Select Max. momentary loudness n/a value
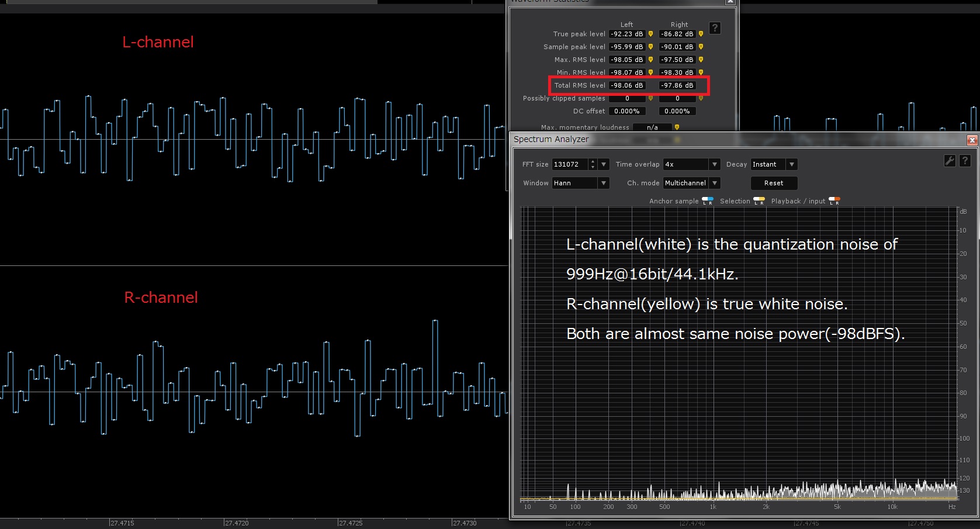The image size is (980, 529). click(x=652, y=127)
